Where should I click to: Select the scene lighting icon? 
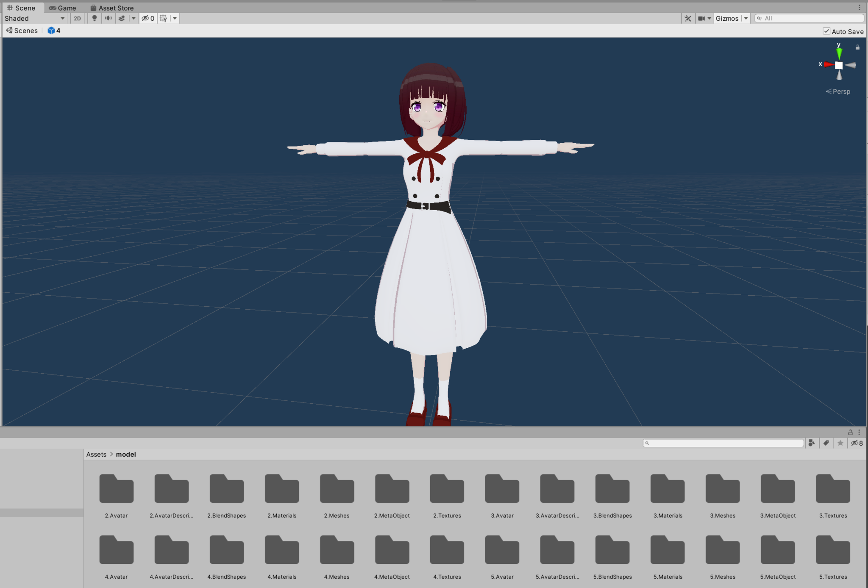tap(94, 18)
